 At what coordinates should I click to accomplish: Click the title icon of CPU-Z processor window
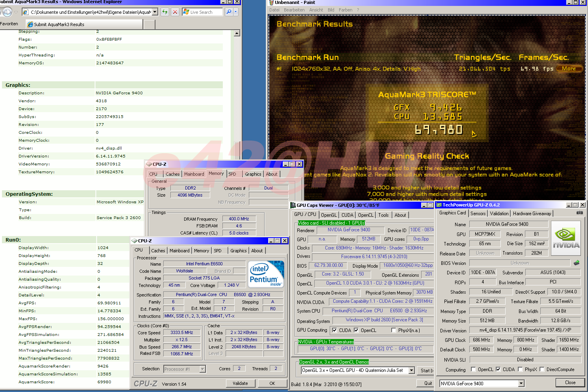click(134, 240)
